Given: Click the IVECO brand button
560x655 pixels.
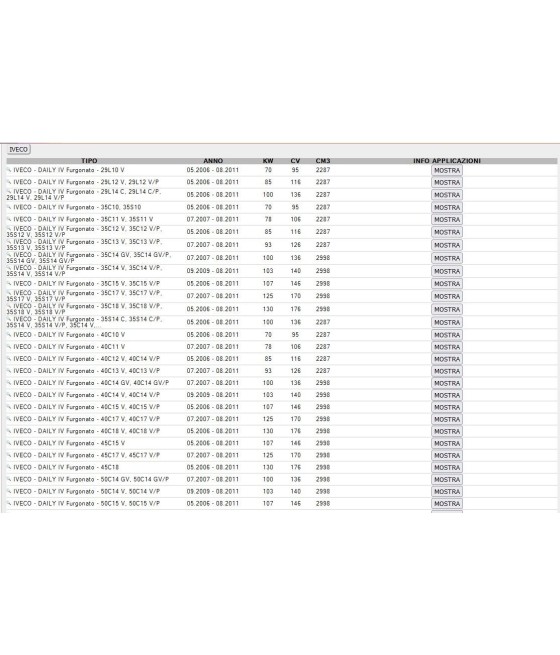Looking at the screenshot, I should coord(18,149).
